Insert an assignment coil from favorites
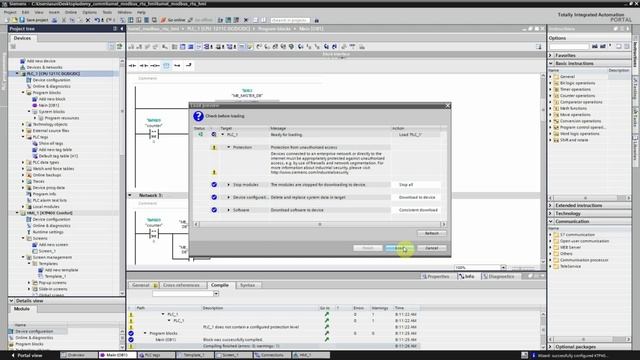640x360 pixels. [155, 65]
